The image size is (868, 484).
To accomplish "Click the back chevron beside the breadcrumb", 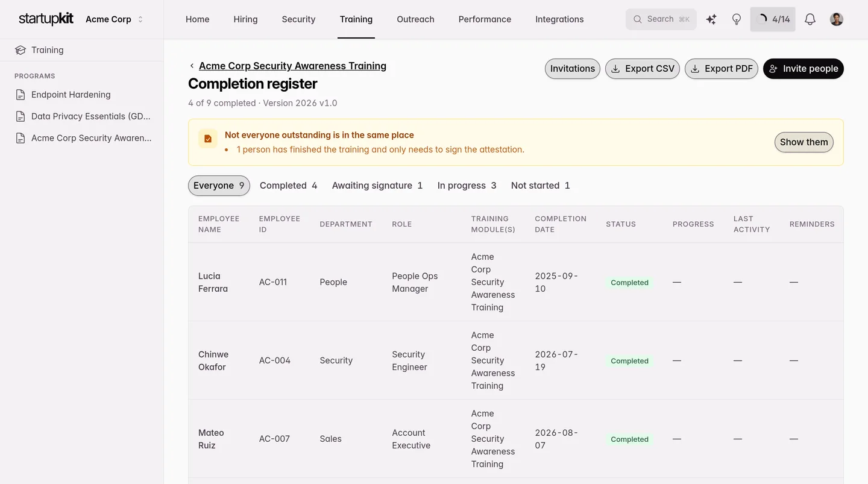I will tap(192, 66).
